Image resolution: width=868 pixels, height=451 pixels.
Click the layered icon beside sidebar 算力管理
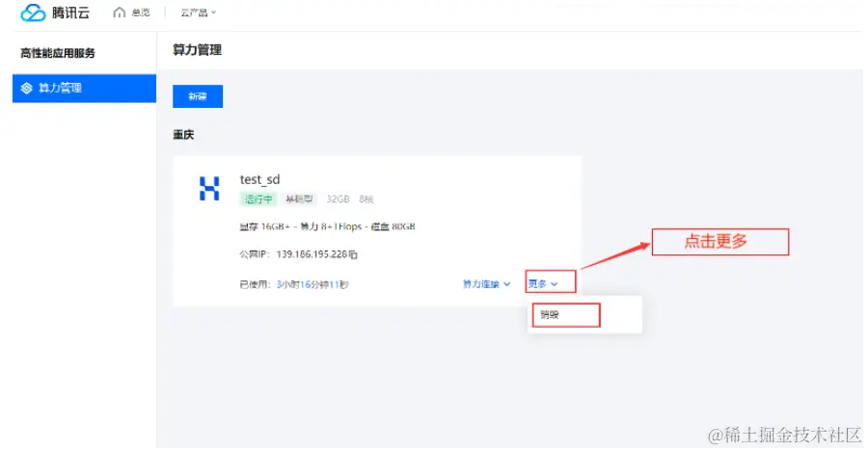click(x=27, y=88)
